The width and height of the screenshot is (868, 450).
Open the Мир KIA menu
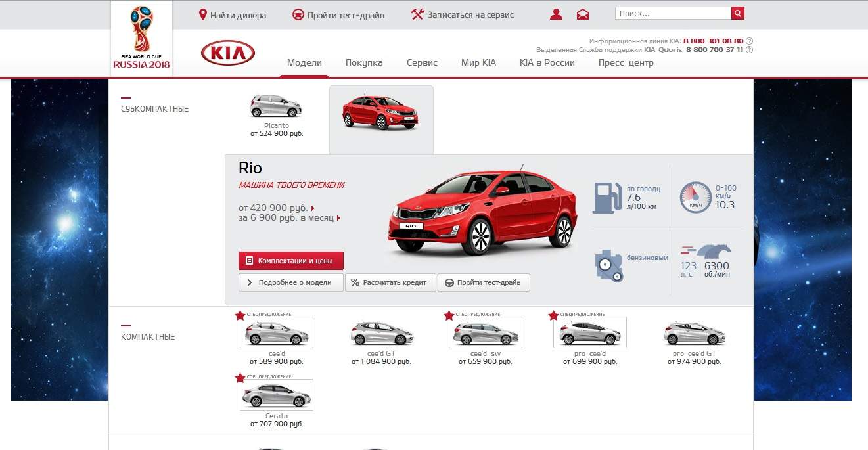click(x=478, y=63)
